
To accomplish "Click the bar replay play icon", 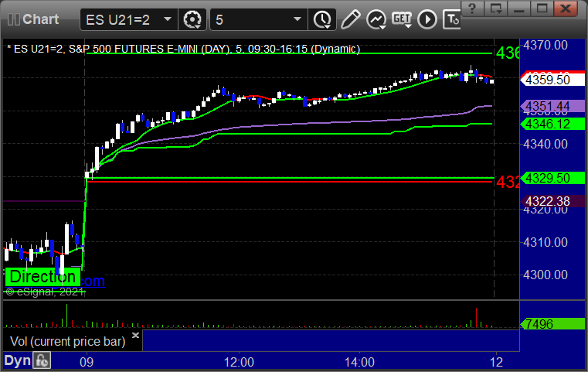I will tap(427, 19).
